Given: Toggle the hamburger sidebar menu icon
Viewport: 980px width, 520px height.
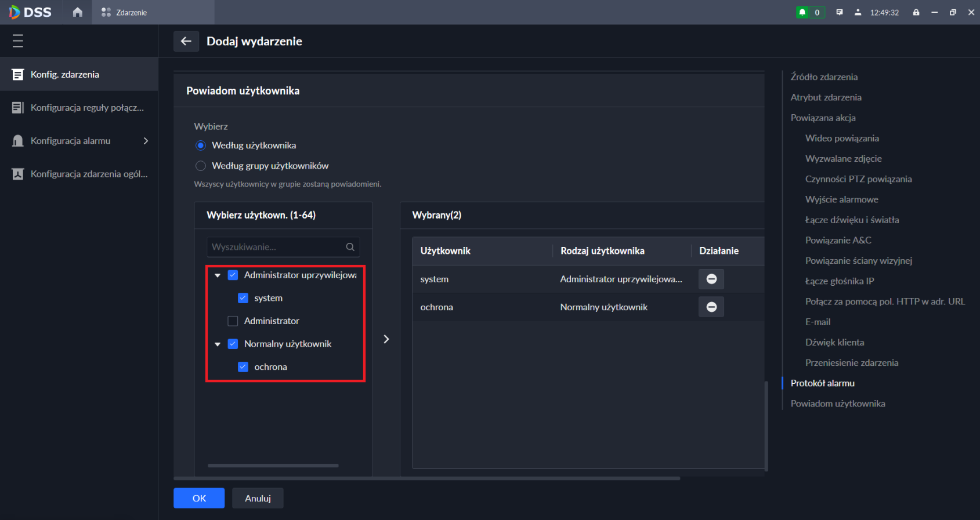Looking at the screenshot, I should pyautogui.click(x=18, y=41).
